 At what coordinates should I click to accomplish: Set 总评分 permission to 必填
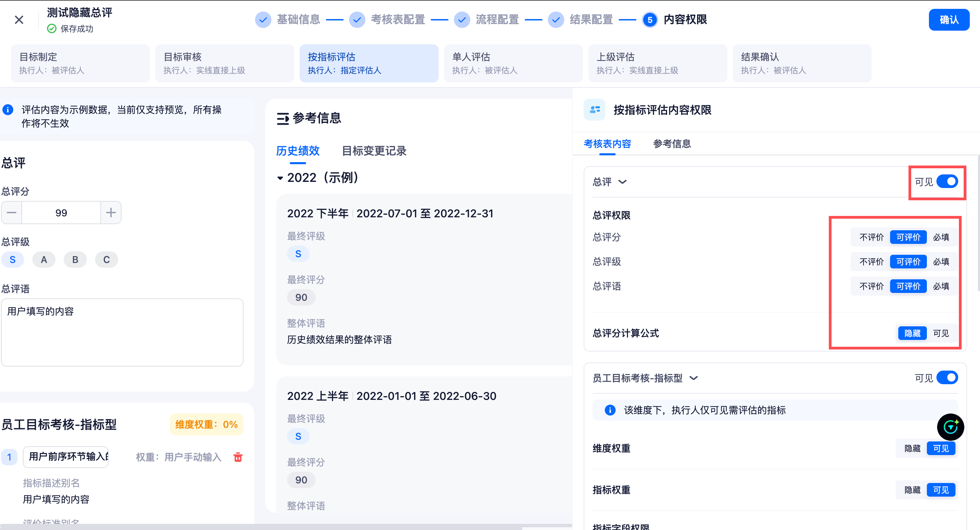[941, 237]
